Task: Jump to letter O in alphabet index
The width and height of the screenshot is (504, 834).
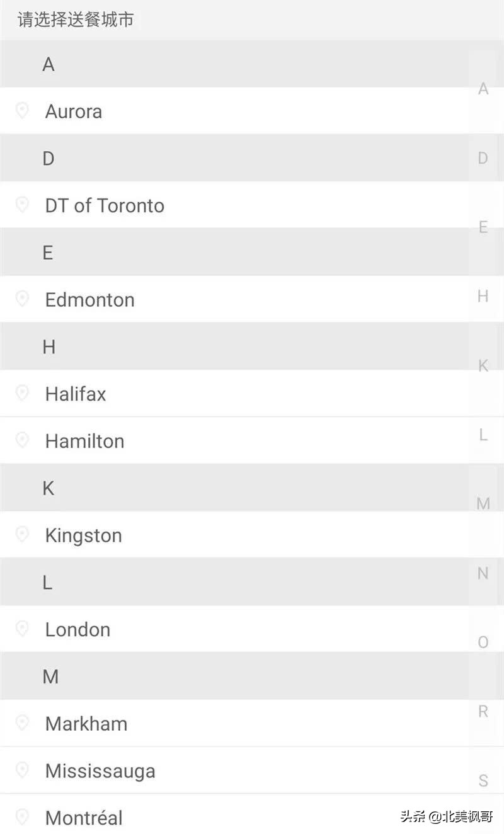Action: pos(483,643)
